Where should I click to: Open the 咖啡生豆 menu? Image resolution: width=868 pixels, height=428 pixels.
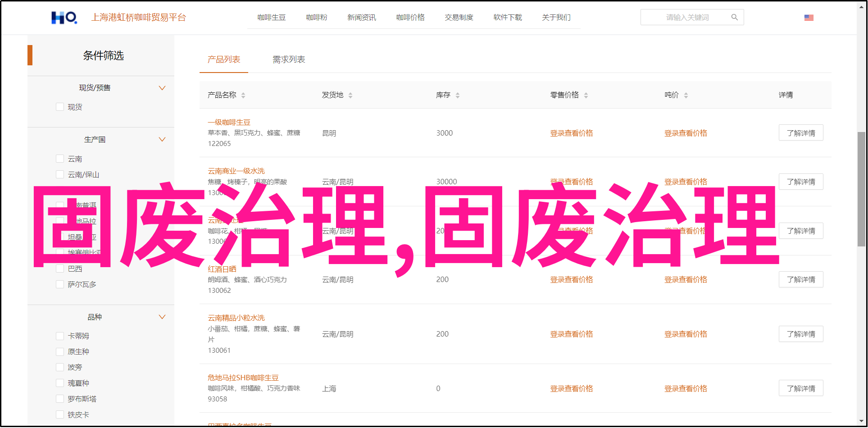272,18
